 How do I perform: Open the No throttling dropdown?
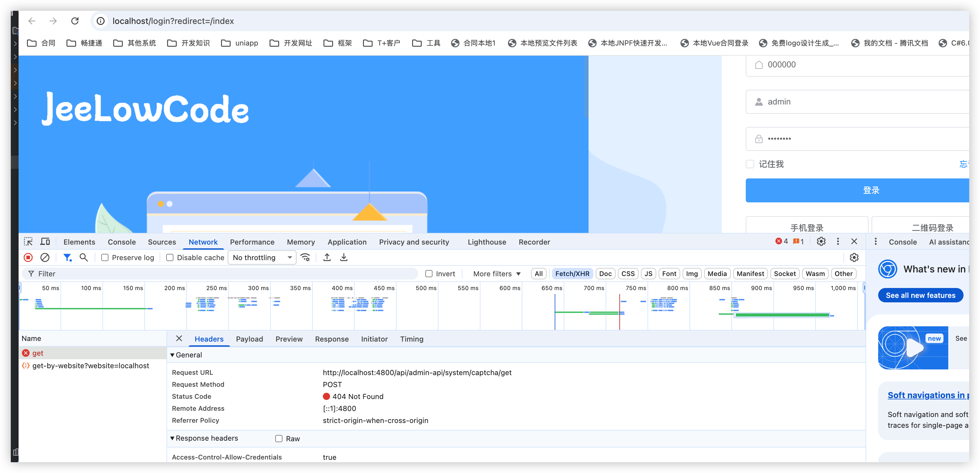(262, 257)
